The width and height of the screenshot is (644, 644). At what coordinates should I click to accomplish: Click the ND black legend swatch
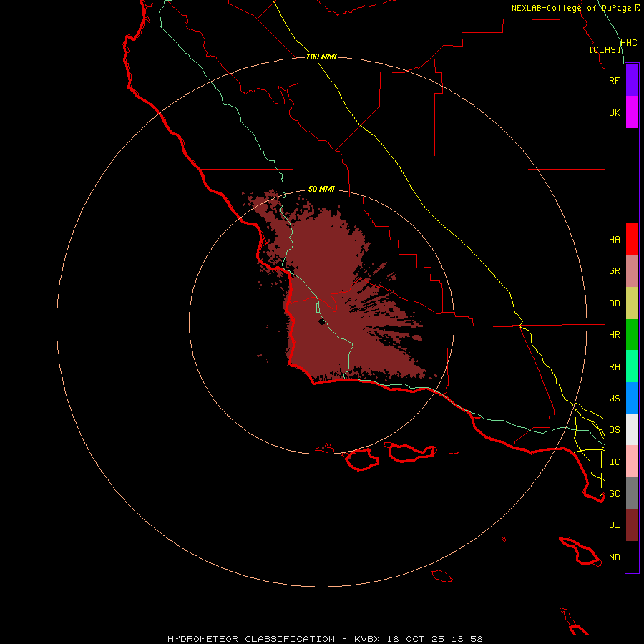632,557
